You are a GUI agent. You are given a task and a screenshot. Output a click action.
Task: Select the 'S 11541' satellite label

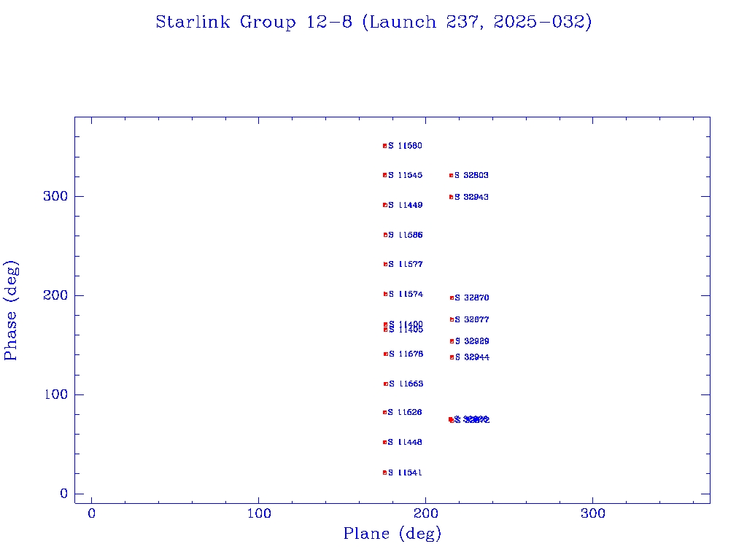coord(405,472)
